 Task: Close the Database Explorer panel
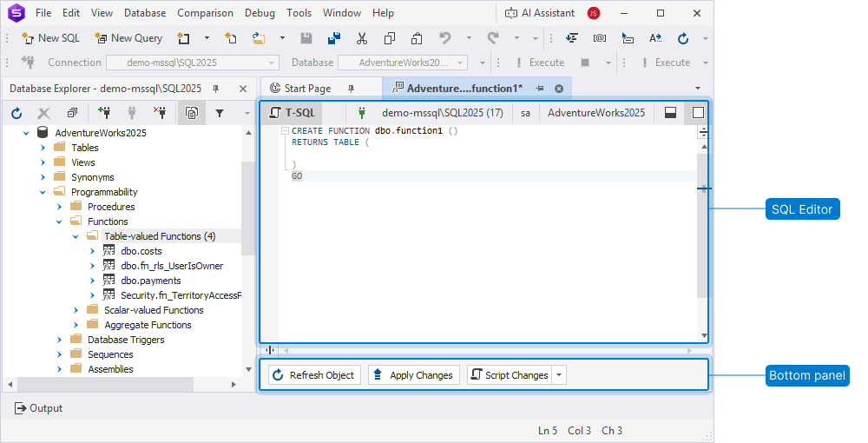[243, 89]
